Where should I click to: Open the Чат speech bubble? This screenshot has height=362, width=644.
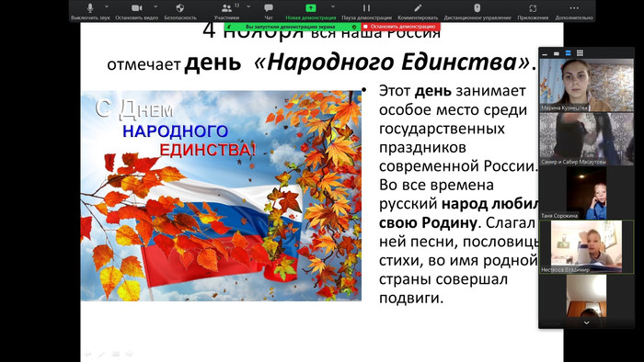[269, 7]
